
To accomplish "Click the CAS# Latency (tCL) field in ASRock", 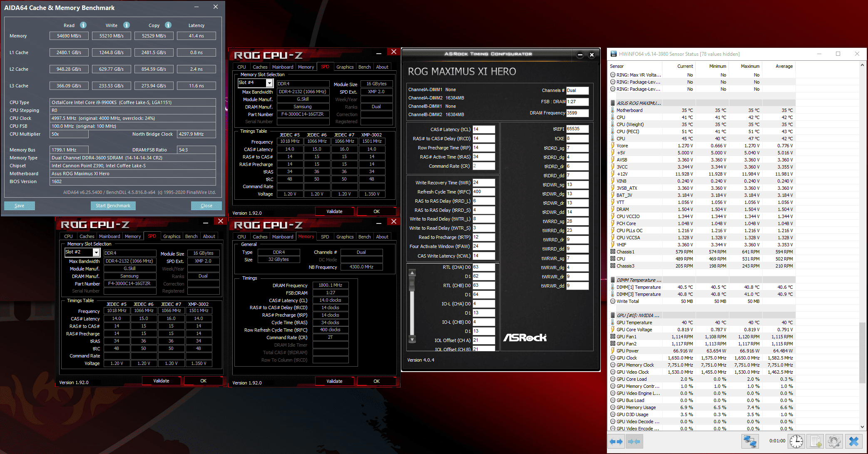I will (x=484, y=129).
